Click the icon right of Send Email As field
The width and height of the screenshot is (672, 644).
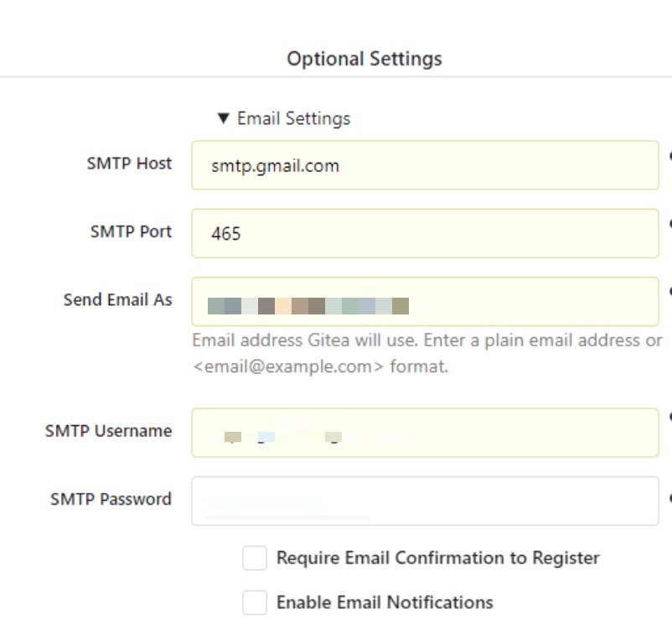pyautogui.click(x=669, y=292)
